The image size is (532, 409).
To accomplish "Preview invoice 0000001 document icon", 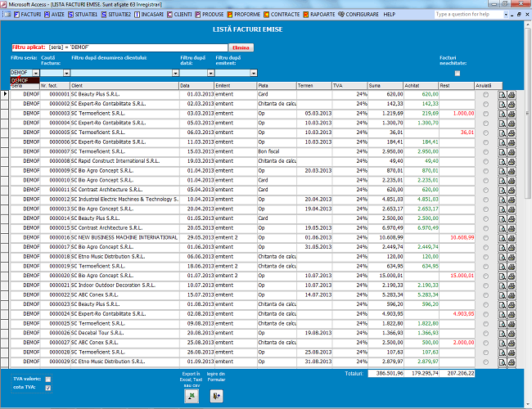I will 503,95.
